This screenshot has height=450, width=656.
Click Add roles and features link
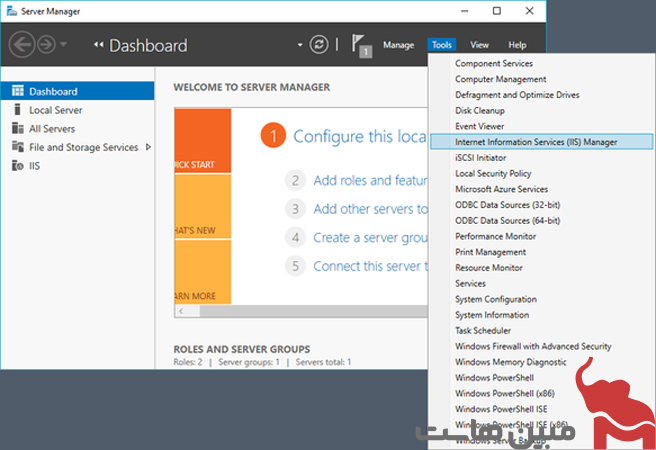[370, 180]
